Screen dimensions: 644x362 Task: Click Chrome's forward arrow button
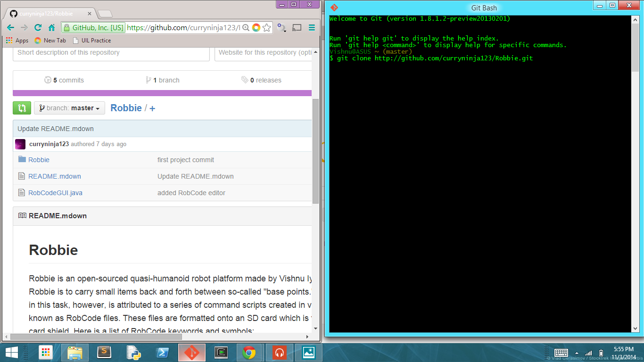click(24, 28)
